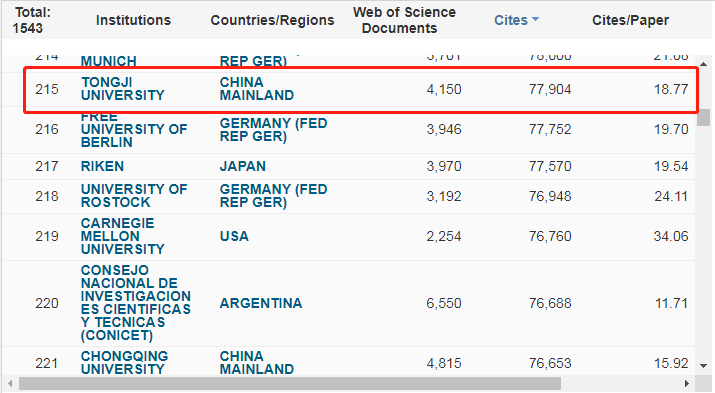Click Web of Science Documents header
Viewport: 715px width, 393px height.
[404, 20]
